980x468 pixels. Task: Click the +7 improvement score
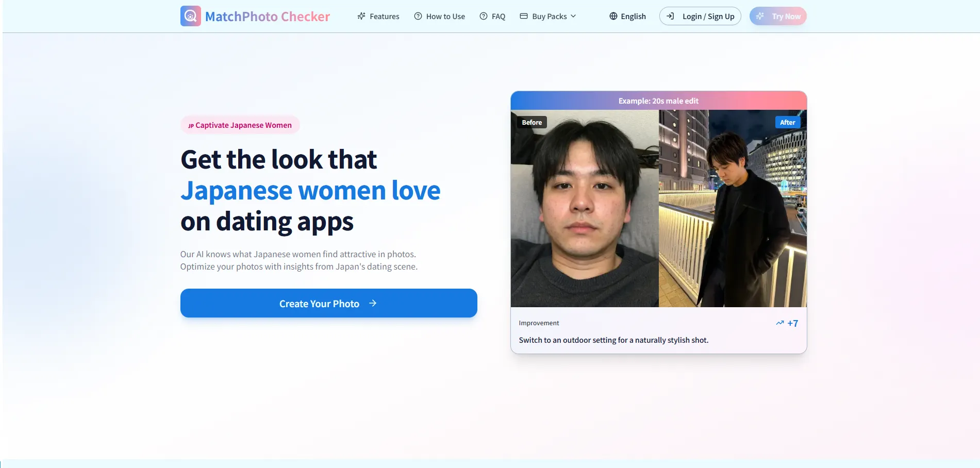(x=792, y=323)
